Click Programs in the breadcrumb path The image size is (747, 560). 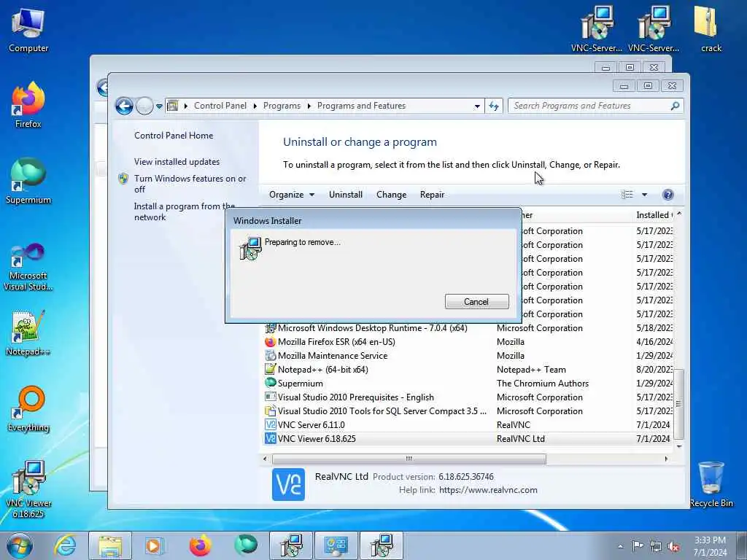[282, 106]
